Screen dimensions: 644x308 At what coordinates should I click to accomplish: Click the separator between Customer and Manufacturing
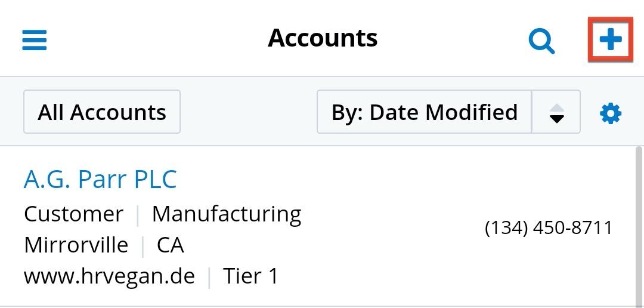138,214
